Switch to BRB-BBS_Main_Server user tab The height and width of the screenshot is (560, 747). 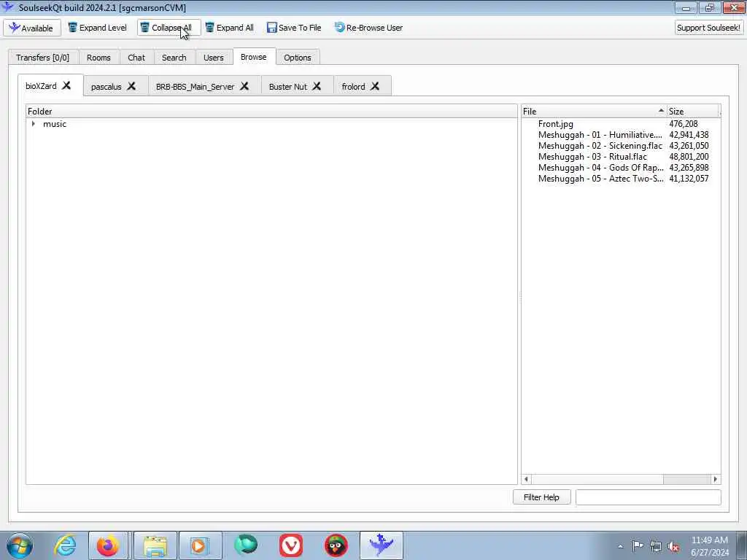(195, 87)
